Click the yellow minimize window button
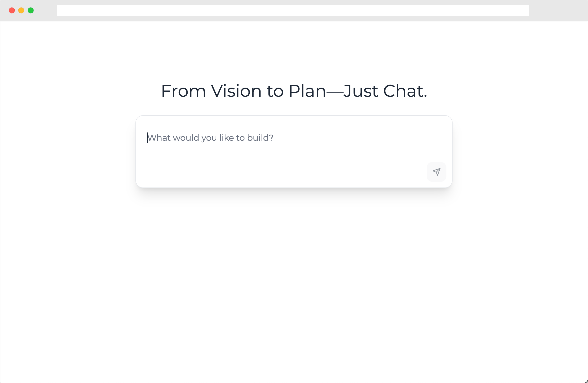Image resolution: width=588 pixels, height=383 pixels. tap(21, 10)
